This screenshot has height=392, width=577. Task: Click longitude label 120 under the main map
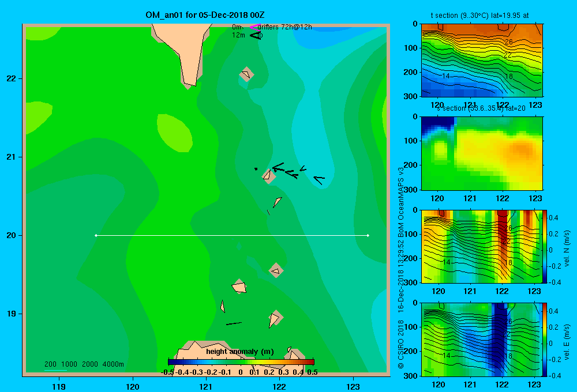click(133, 387)
